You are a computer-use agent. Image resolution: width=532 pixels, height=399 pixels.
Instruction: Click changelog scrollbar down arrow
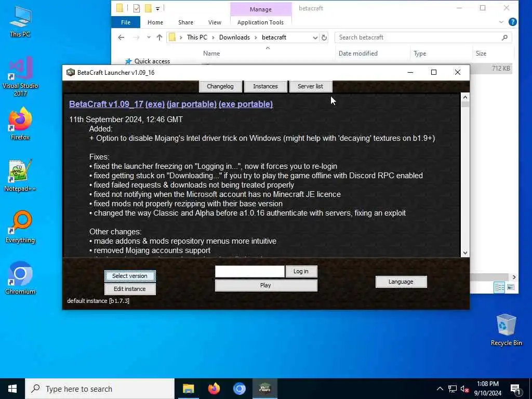pyautogui.click(x=465, y=253)
